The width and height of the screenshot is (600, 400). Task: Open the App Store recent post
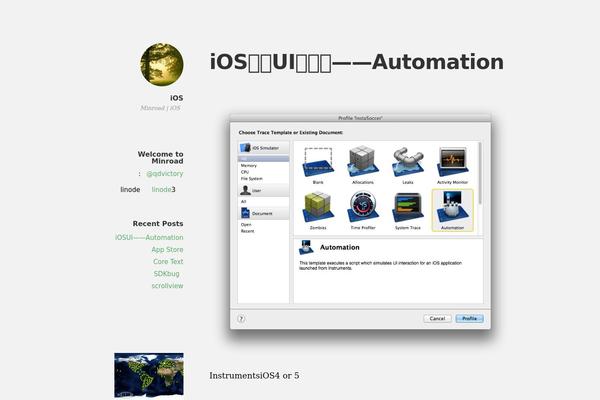[x=167, y=250]
